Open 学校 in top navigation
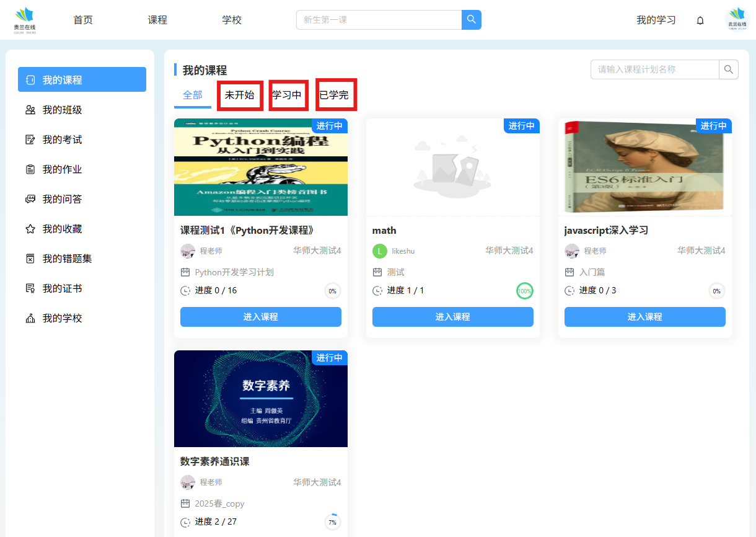The image size is (756, 537). (232, 20)
